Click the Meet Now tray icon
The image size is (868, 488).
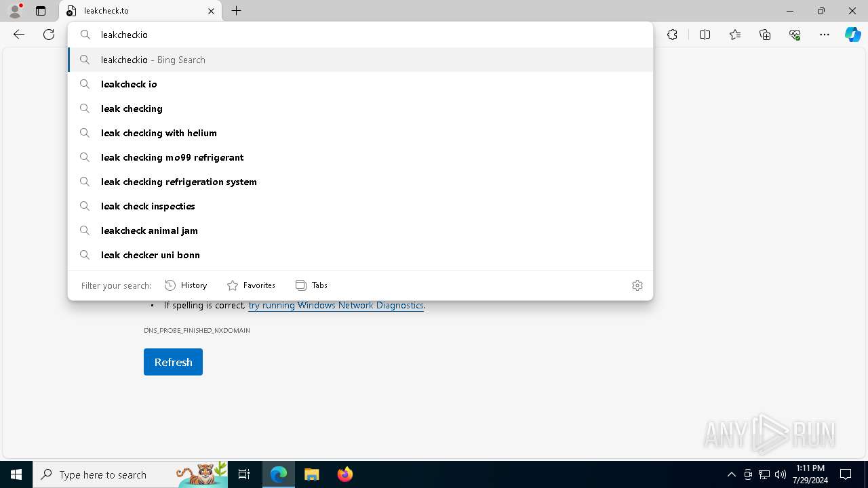tap(748, 474)
